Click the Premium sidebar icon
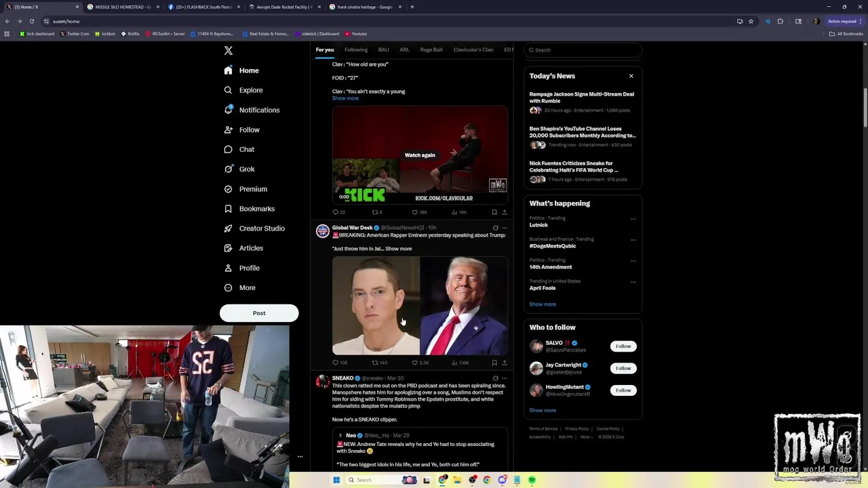This screenshot has height=488, width=868. click(229, 189)
